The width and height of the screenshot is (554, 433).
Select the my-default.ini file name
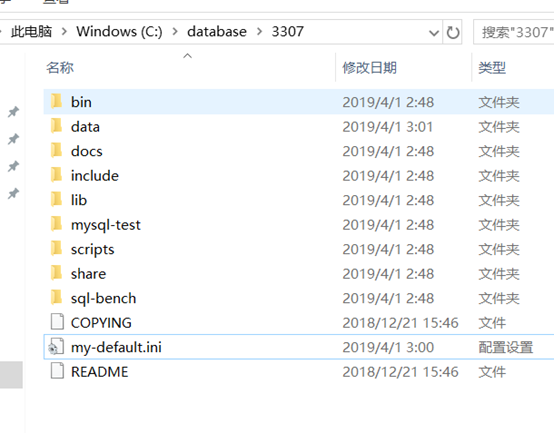pos(116,348)
